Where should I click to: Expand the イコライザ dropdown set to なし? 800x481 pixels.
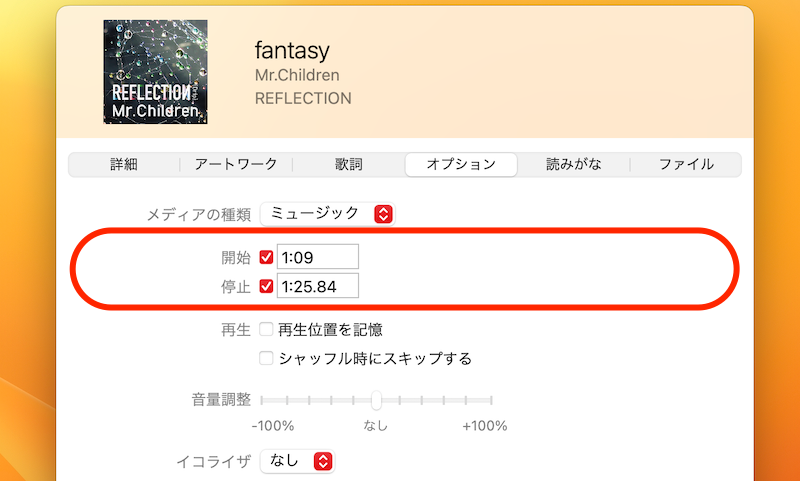coord(297,461)
